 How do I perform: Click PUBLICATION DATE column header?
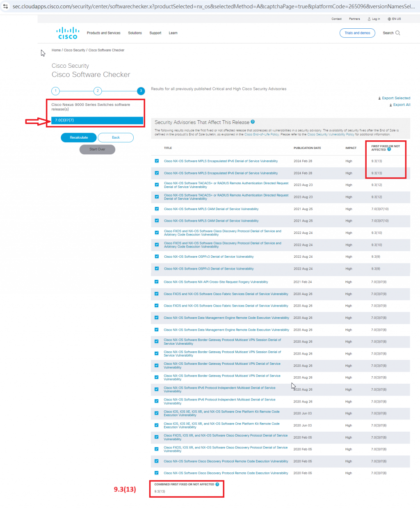pos(307,148)
